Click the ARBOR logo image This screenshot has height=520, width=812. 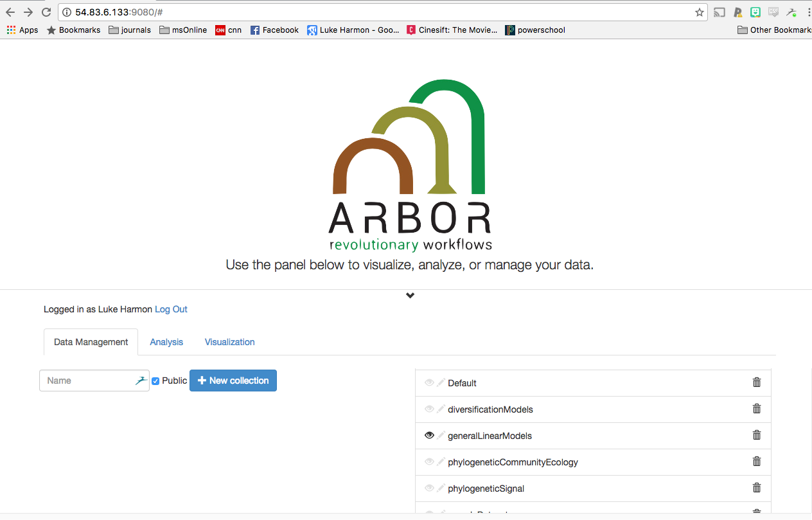[x=410, y=165]
